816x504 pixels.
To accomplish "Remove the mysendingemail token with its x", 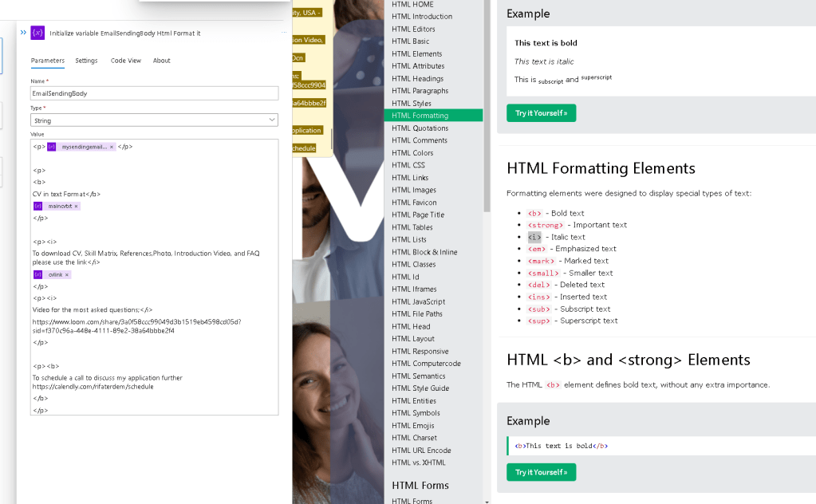I will tap(112, 148).
